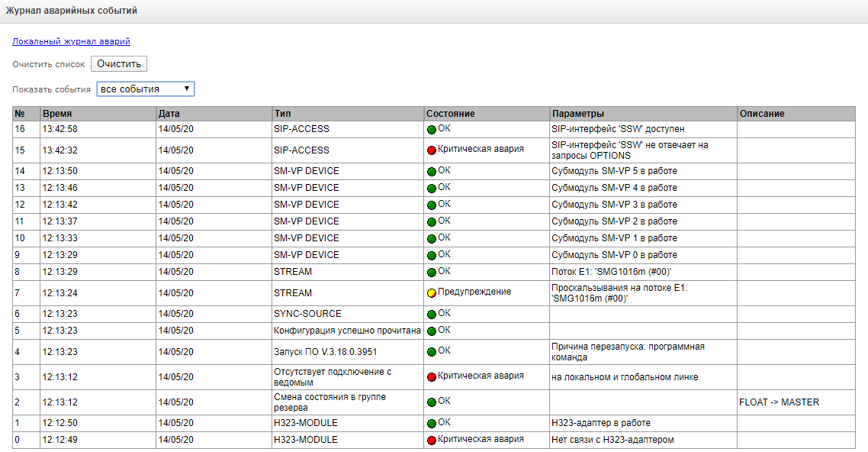The height and width of the screenshot is (452, 868).
Task: Click the Параметры column header
Action: tap(643, 114)
